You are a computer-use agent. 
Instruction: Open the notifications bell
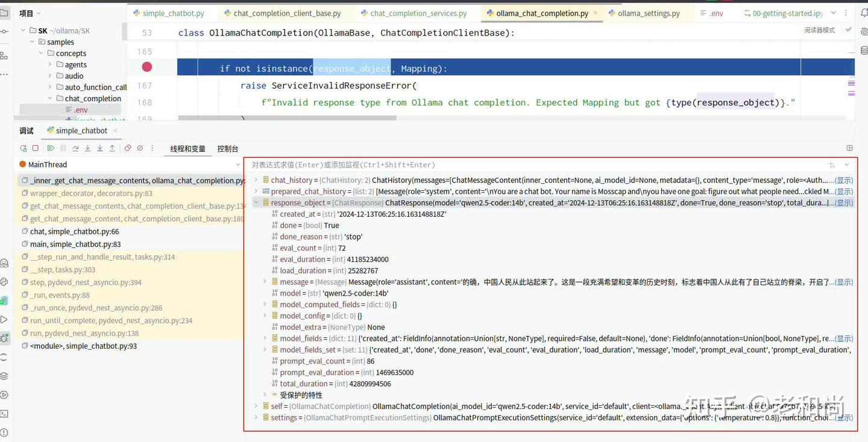864,12
